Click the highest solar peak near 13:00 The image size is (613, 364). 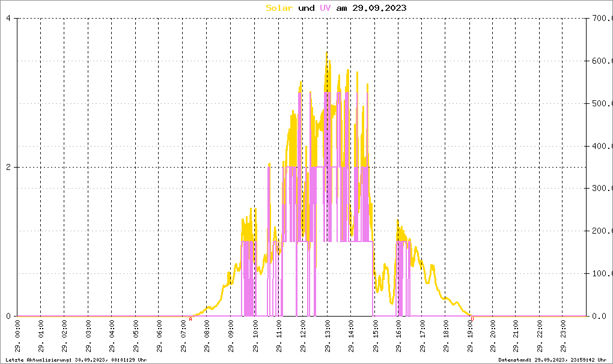click(326, 53)
